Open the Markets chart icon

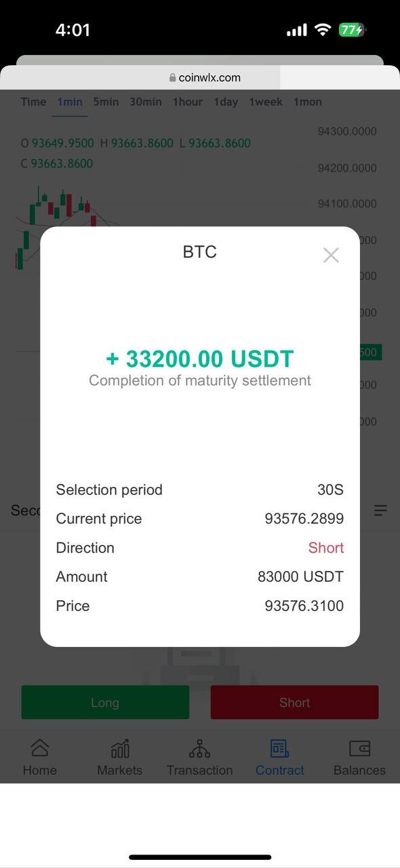pyautogui.click(x=120, y=749)
